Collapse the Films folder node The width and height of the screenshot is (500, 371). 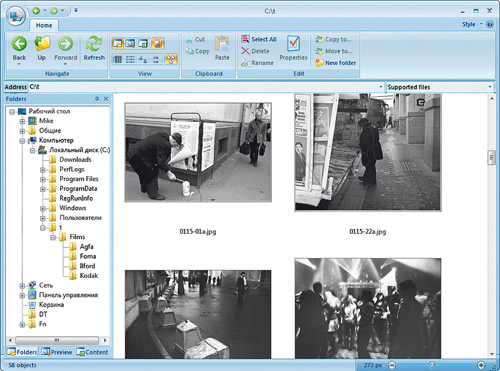(x=53, y=237)
